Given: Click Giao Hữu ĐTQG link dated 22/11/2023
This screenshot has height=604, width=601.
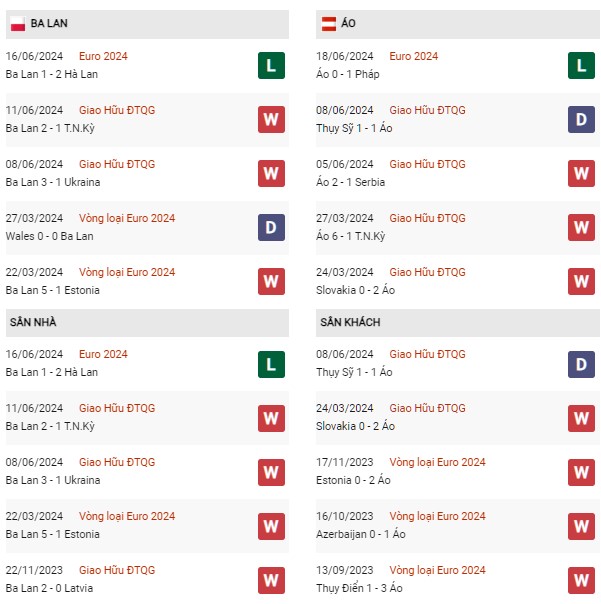Looking at the screenshot, I should [117, 570].
